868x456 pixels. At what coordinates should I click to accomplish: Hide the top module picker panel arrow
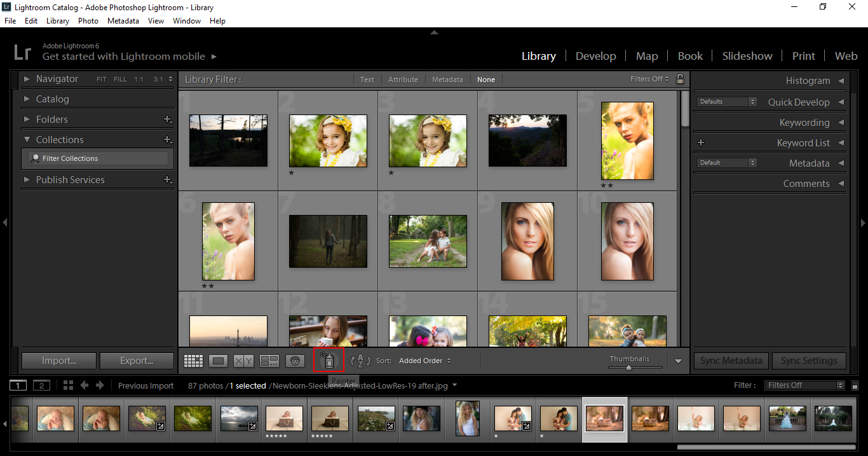point(434,32)
